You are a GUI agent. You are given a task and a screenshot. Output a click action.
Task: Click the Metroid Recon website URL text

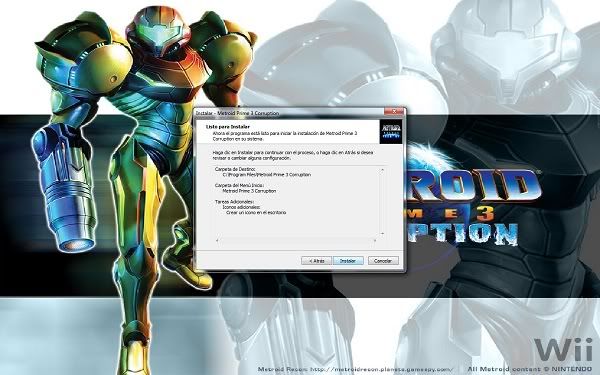(x=381, y=369)
